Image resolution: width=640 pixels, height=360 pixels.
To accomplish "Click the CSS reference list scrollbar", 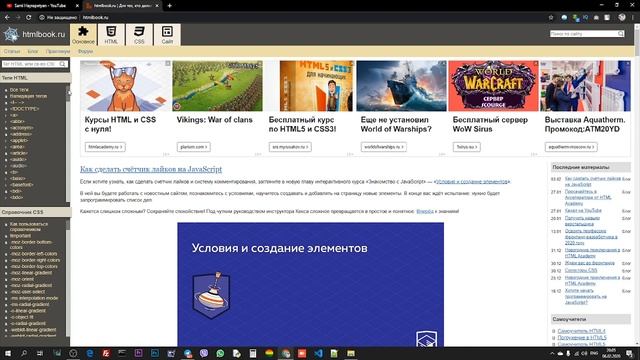I will coord(68,278).
